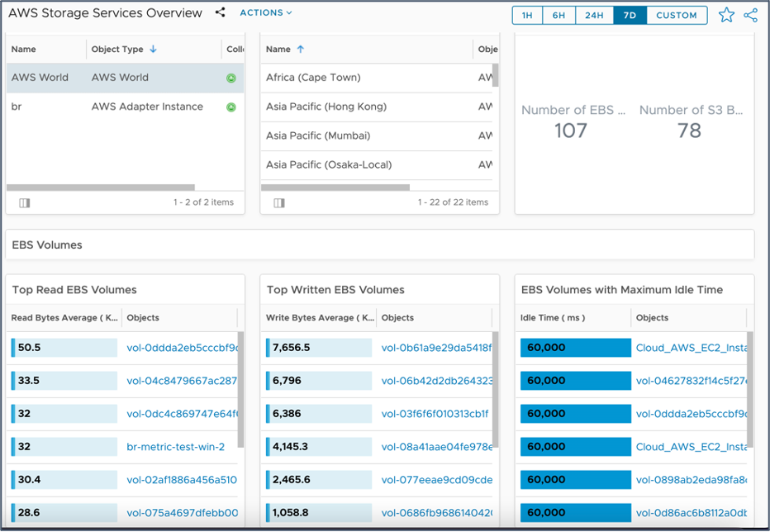770x532 pixels.
Task: Open the Actions dropdown menu
Action: pos(266,13)
